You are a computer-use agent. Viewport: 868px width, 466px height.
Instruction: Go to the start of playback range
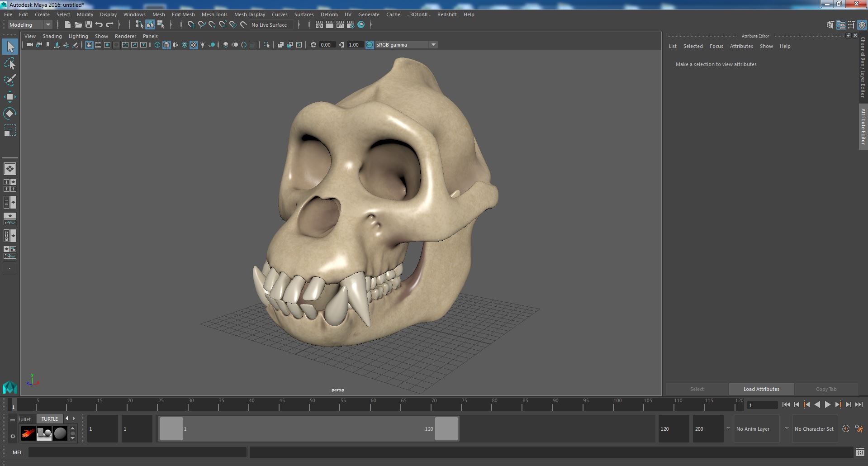tap(786, 405)
